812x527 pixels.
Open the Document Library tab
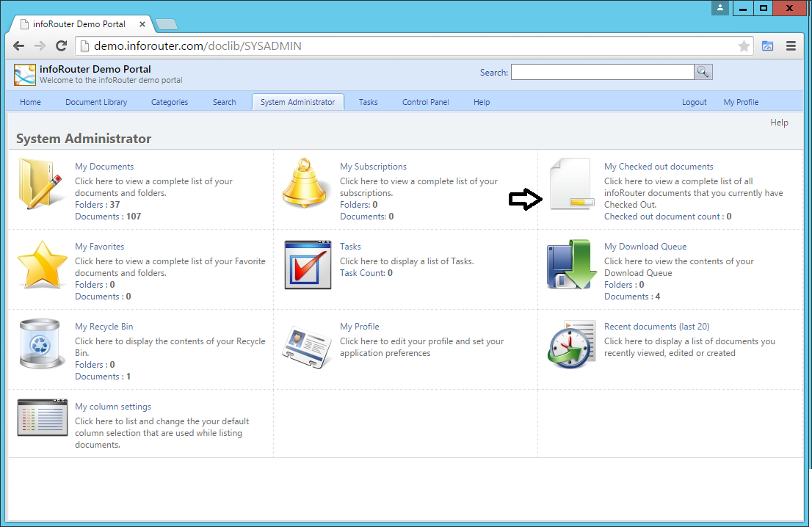click(96, 102)
